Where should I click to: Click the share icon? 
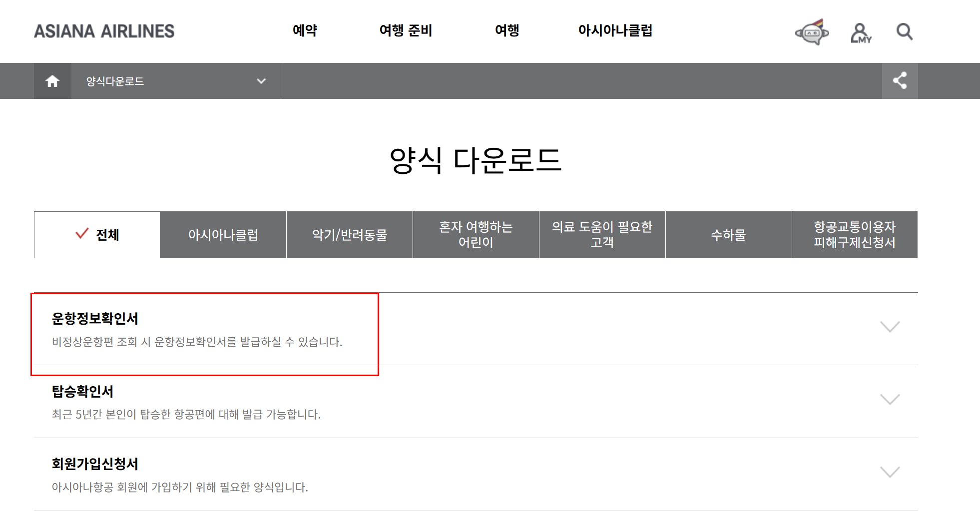(900, 81)
